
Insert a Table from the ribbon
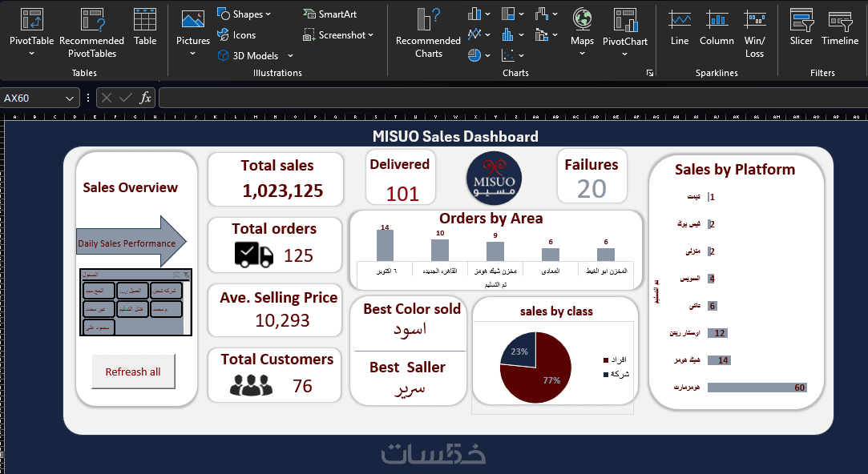(x=145, y=26)
